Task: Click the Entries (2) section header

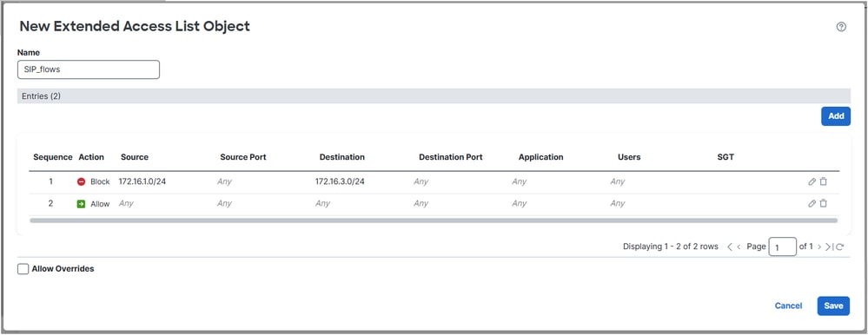Action: tap(434, 96)
